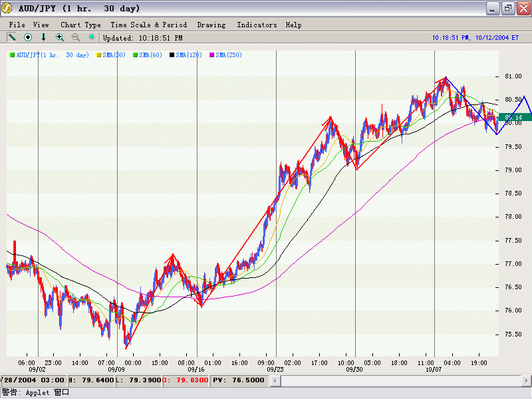Screen dimensions: 532x399
Task: Click the down arrow marker tool
Action: [x=44, y=38]
